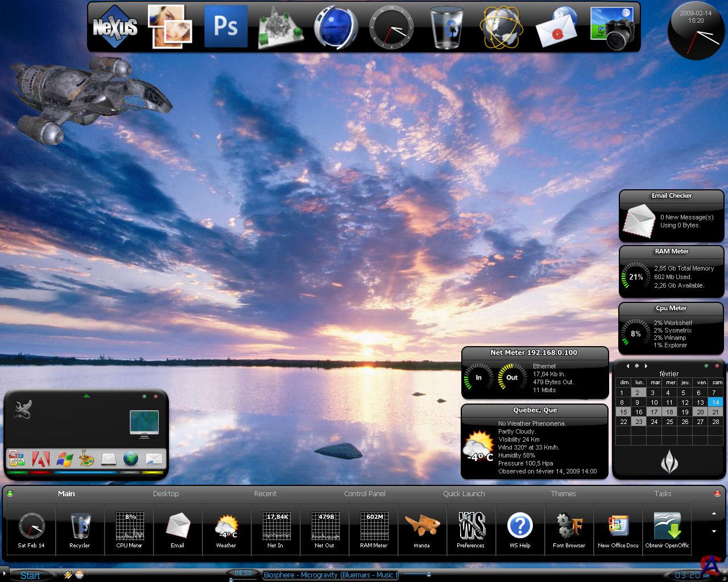728x582 pixels.
Task: Click the paint palette icon in mini dock
Action: pyautogui.click(x=86, y=459)
